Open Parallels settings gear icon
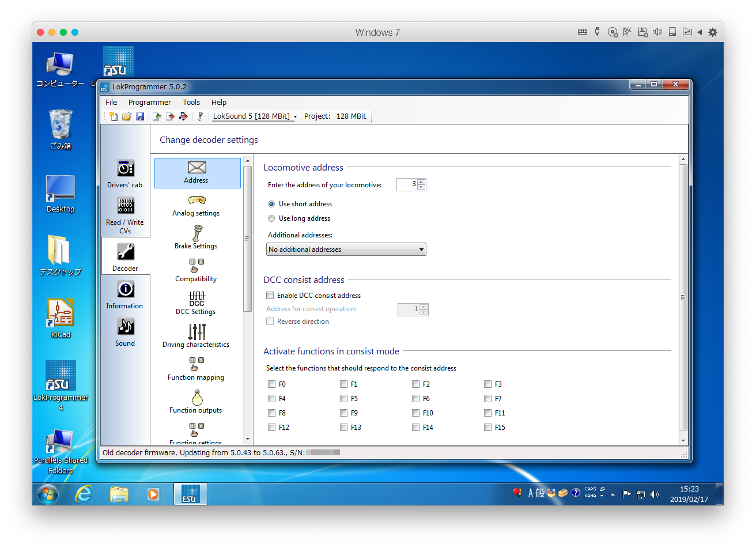Image resolution: width=756 pixels, height=548 pixels. pos(713,32)
